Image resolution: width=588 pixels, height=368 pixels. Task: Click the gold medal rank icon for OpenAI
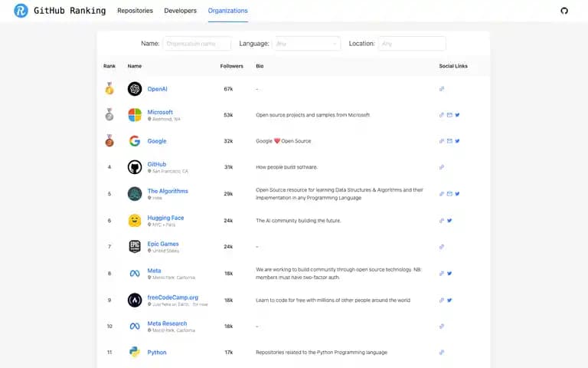tap(109, 89)
